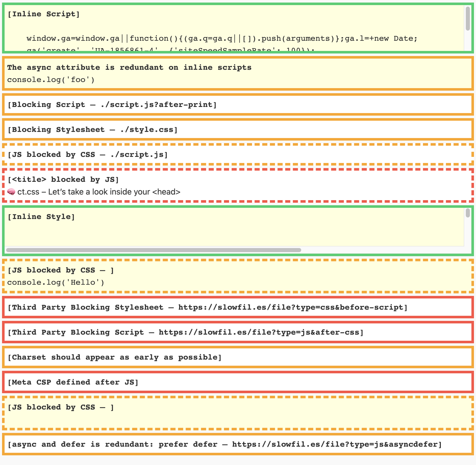Click the [Inline Script] heading
This screenshot has height=465, width=476.
(44, 14)
